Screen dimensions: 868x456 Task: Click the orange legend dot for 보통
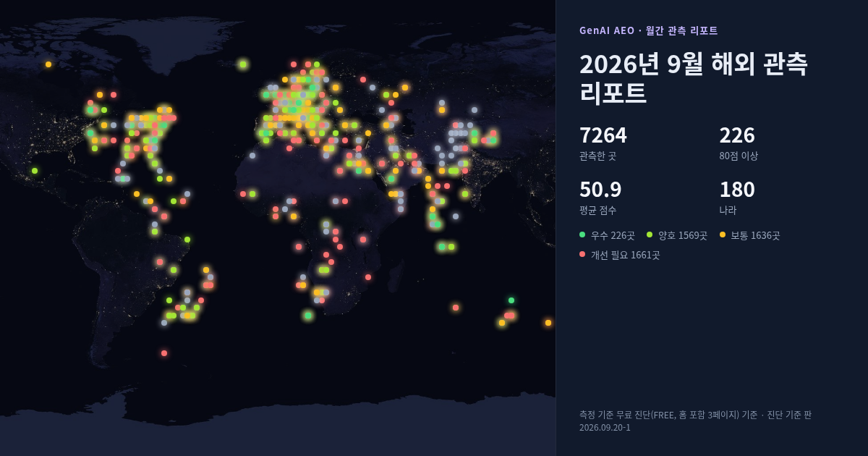(723, 235)
